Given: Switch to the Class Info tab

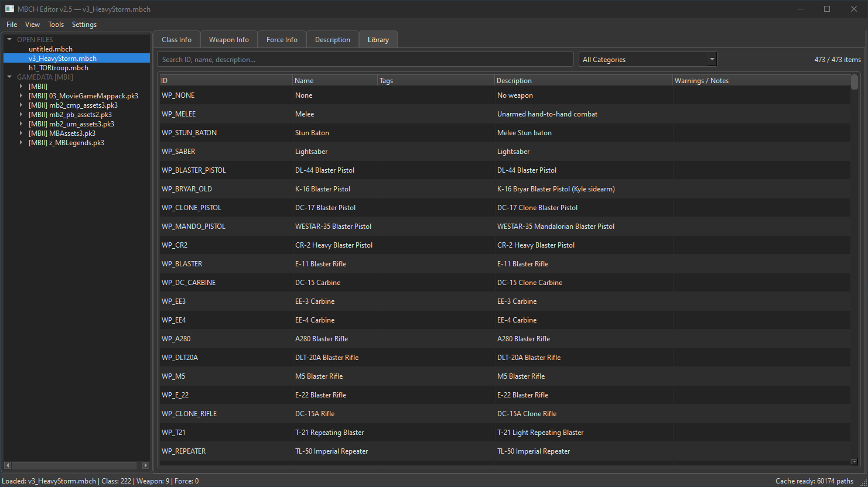Looking at the screenshot, I should (x=177, y=40).
